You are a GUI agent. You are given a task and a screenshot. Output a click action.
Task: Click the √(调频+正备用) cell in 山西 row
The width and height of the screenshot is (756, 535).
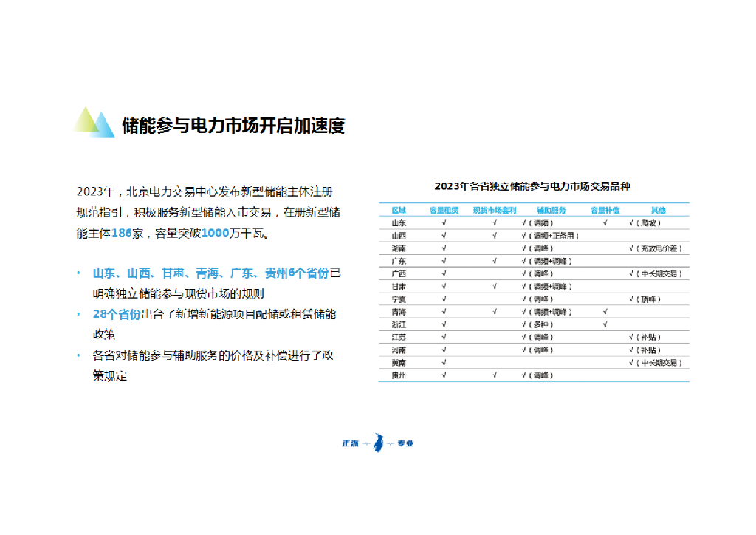click(549, 236)
